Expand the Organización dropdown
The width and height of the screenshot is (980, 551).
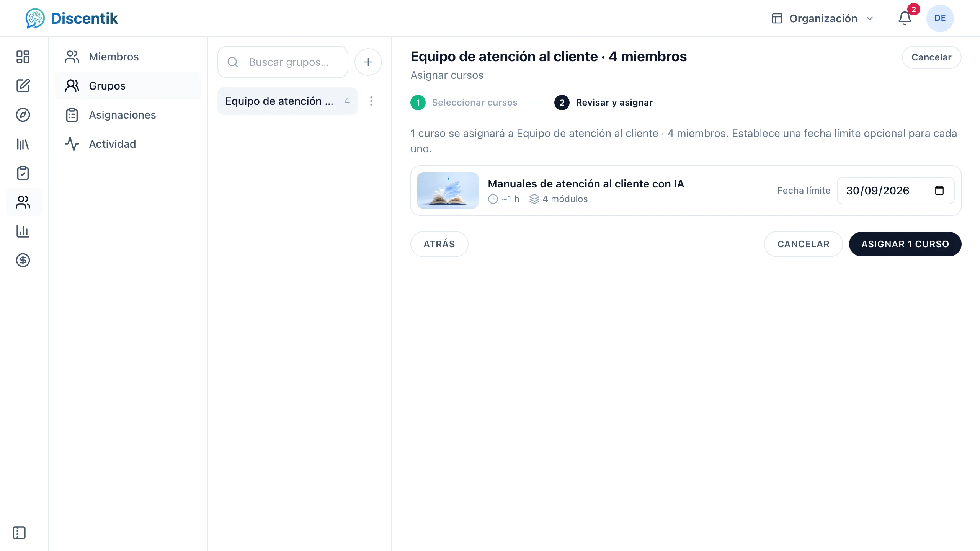tap(822, 18)
